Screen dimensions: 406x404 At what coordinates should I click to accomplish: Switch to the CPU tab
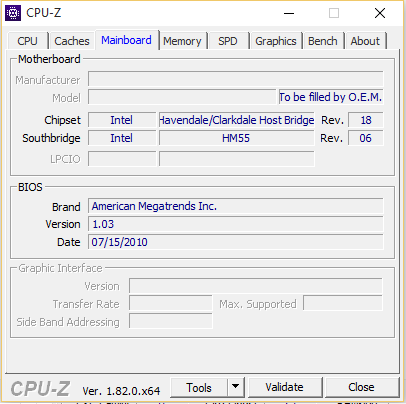click(x=27, y=41)
